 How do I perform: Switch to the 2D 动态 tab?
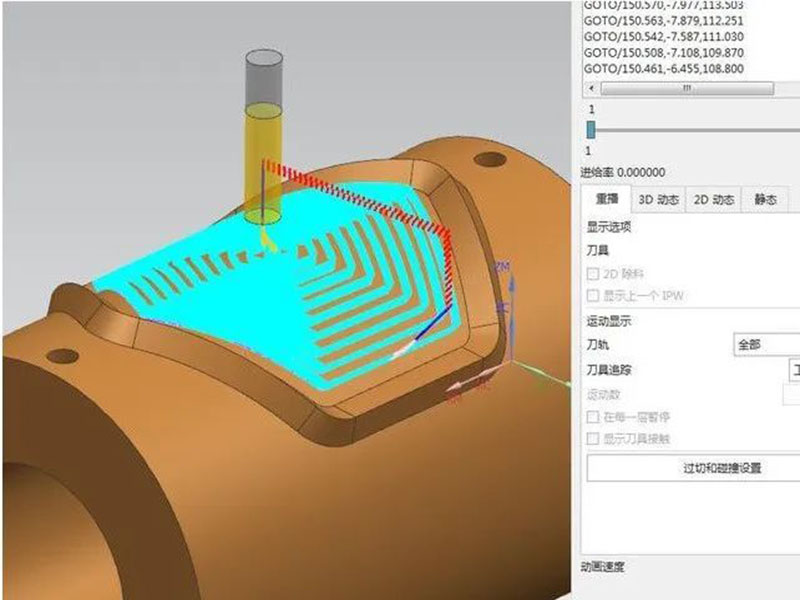(715, 200)
